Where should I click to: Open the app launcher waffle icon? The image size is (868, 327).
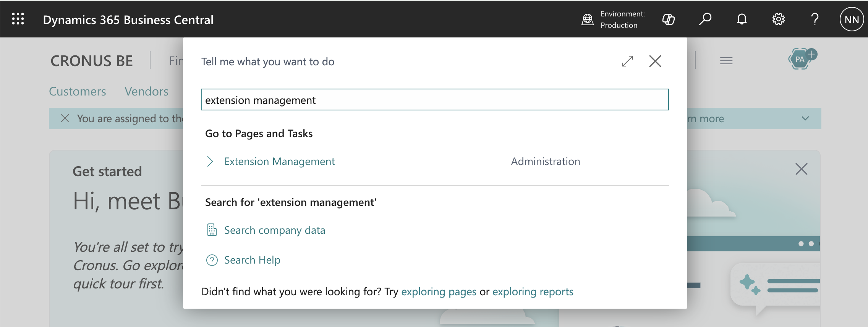pos(18,19)
